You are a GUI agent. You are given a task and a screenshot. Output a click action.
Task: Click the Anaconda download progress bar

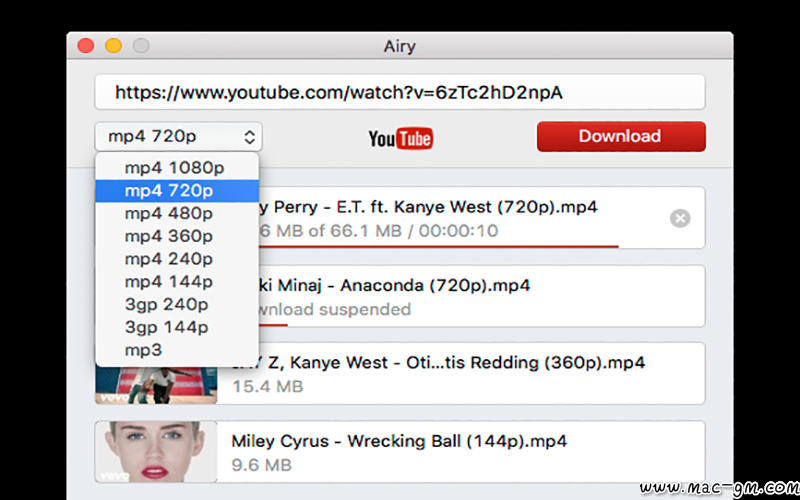click(x=273, y=324)
